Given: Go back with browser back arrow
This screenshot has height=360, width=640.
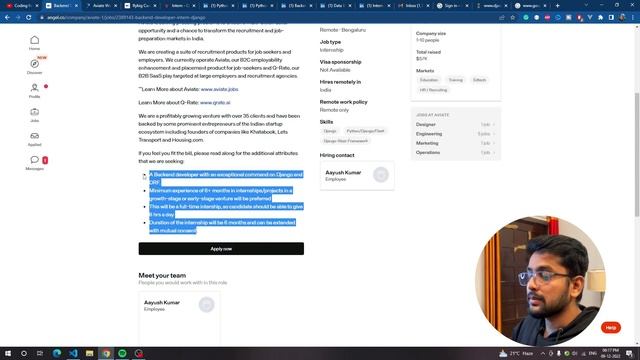Looking at the screenshot, I should (x=7, y=18).
